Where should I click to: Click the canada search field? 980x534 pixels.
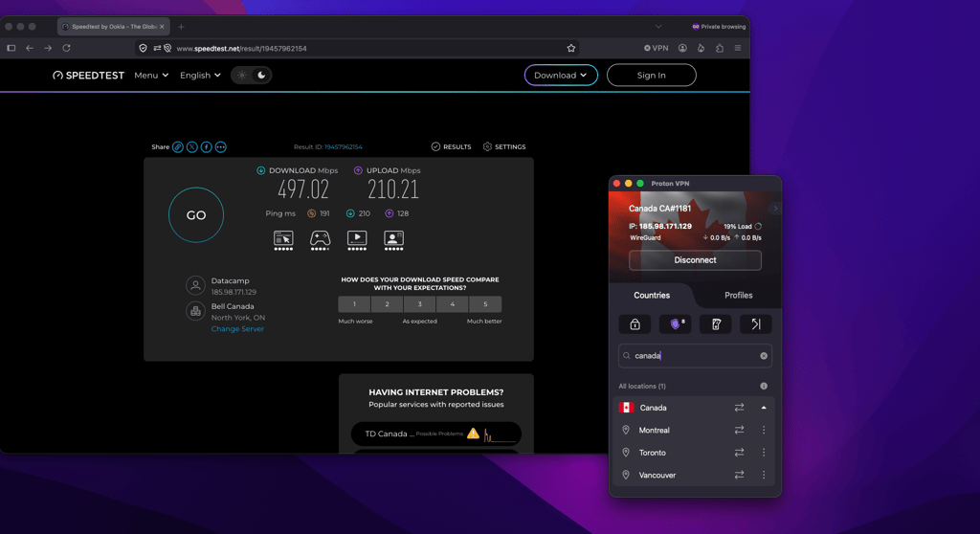point(695,356)
